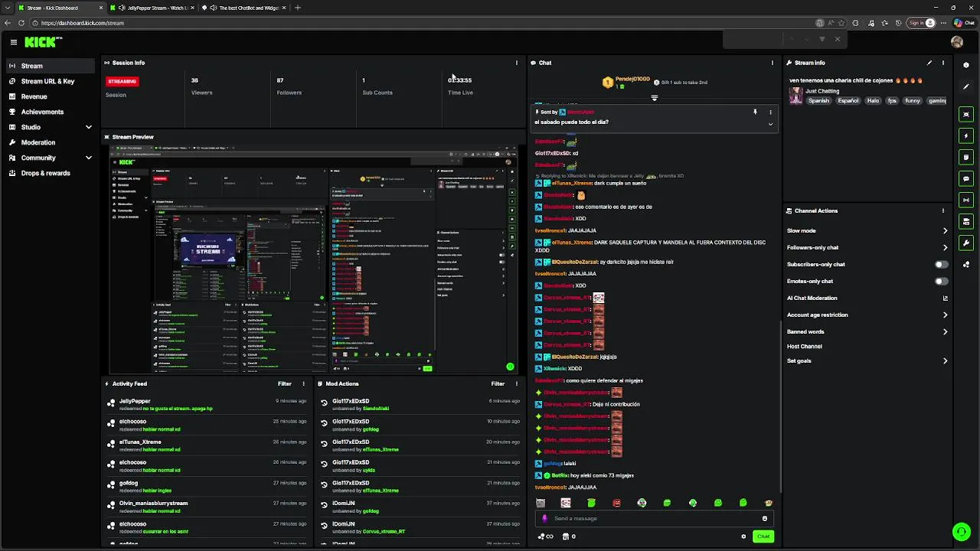980x551 pixels.
Task: Select the Halo stream tag
Action: point(873,101)
